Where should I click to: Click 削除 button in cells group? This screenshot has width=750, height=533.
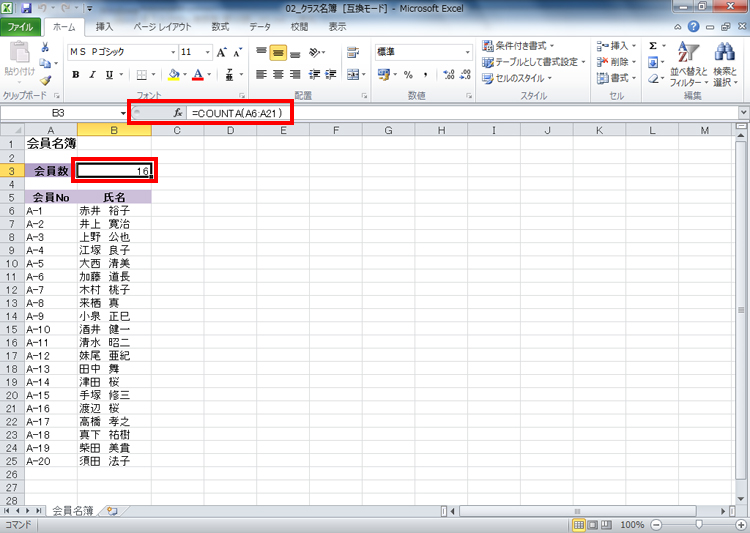coord(616,62)
